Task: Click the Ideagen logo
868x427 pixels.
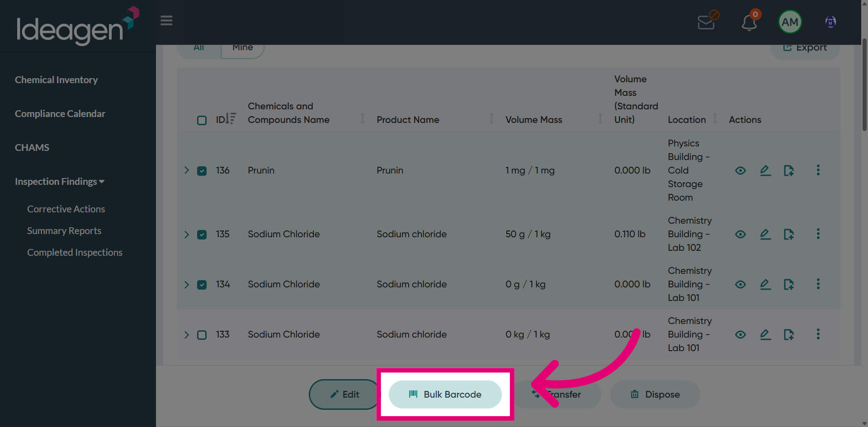Action: 77,26
